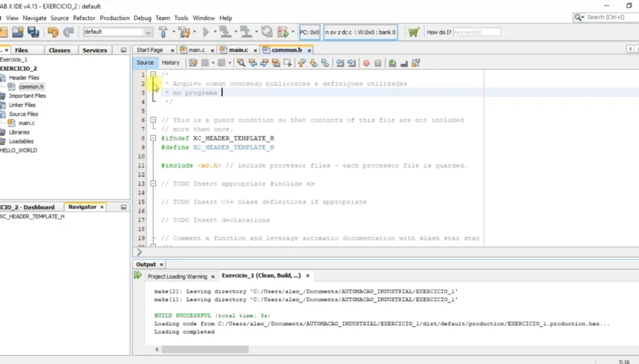
Task: Close the common.h editor tab
Action: tap(309, 50)
